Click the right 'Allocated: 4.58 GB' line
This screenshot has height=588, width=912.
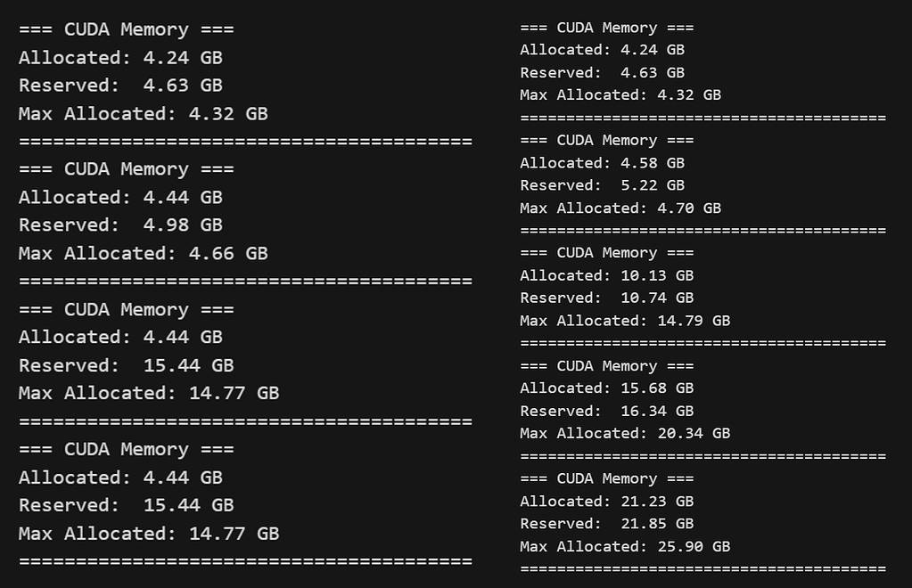602,163
